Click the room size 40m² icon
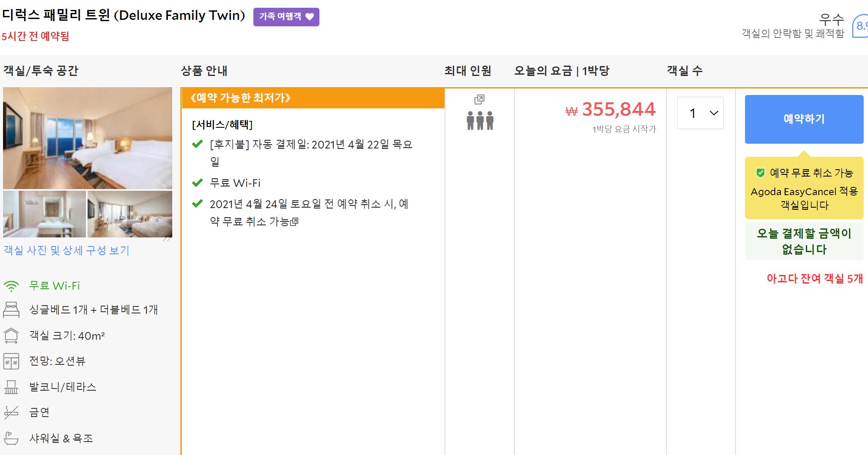Screen dimensions: 868x455 pyautogui.click(x=11, y=335)
